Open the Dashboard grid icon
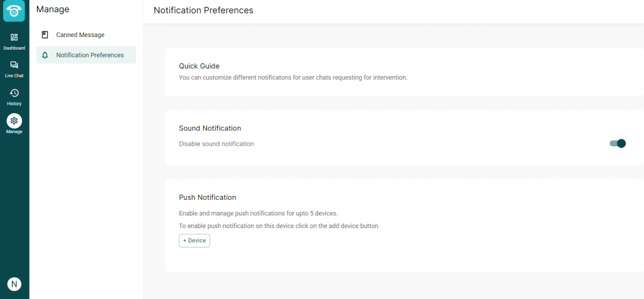This screenshot has width=644, height=299. [14, 37]
